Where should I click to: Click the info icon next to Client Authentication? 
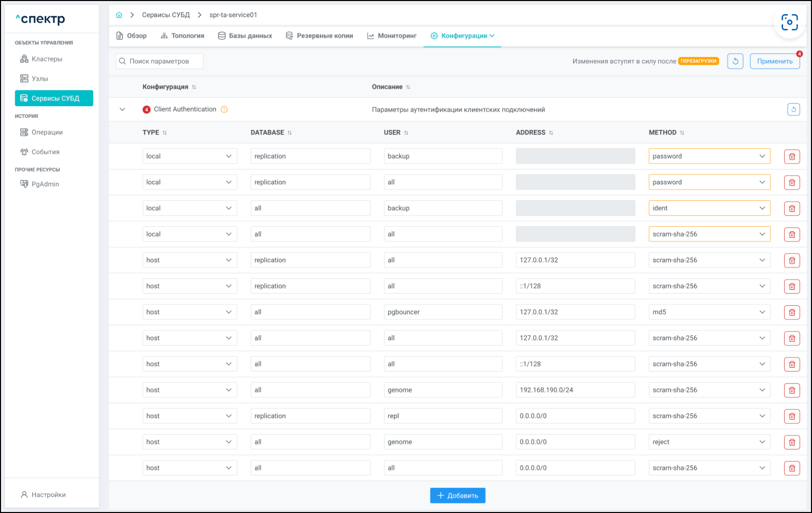224,109
